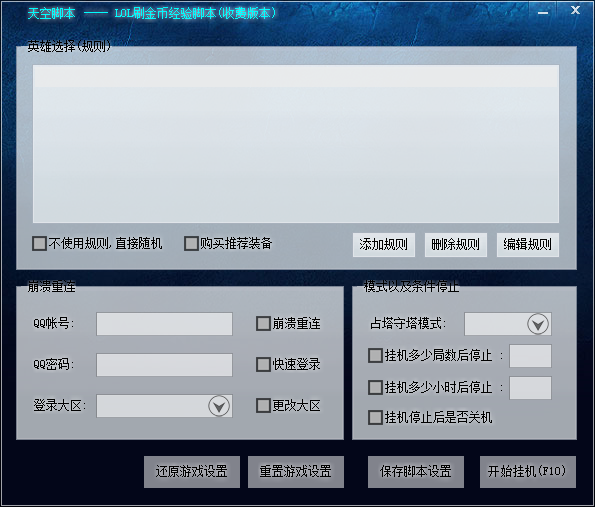Enable 挂机多少局数后停止 checkbox
Viewport: 595px width, 507px height.
click(x=375, y=356)
